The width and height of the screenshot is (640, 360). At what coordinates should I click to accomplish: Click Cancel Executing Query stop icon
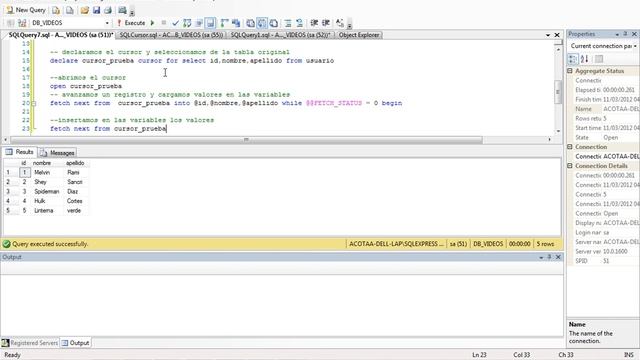164,23
